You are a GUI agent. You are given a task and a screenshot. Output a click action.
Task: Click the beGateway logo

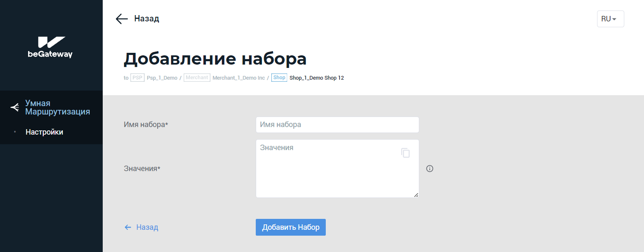point(51,47)
